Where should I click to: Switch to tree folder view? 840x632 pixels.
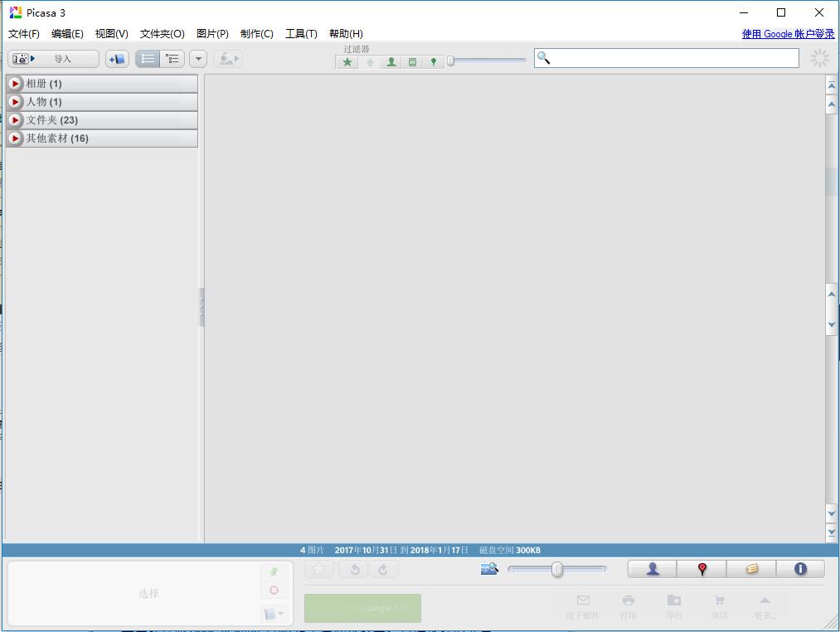172,59
